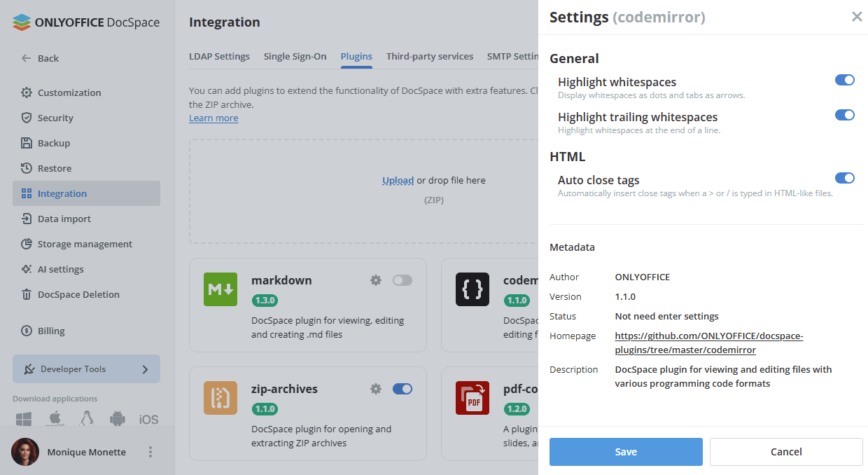Click the Upload link in drop zone
This screenshot has width=868, height=475.
click(x=398, y=180)
